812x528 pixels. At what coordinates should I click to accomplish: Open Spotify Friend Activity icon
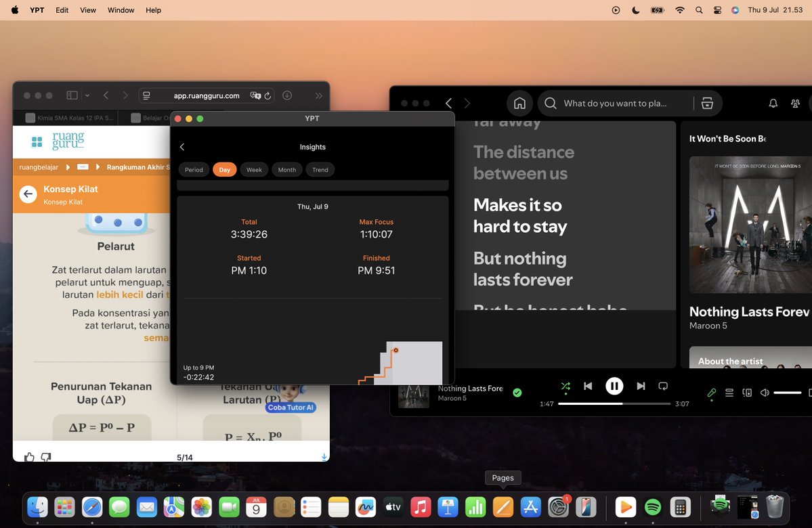click(x=796, y=103)
